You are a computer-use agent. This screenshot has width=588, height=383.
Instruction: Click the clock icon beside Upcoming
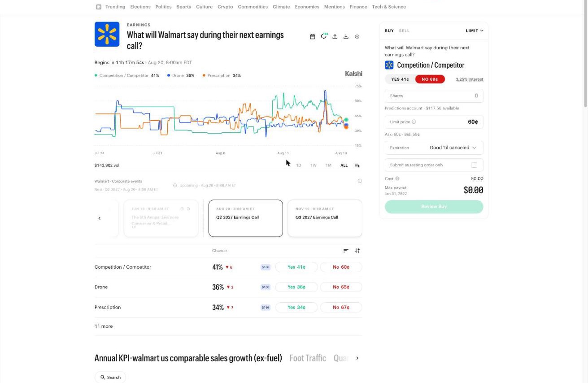click(175, 185)
